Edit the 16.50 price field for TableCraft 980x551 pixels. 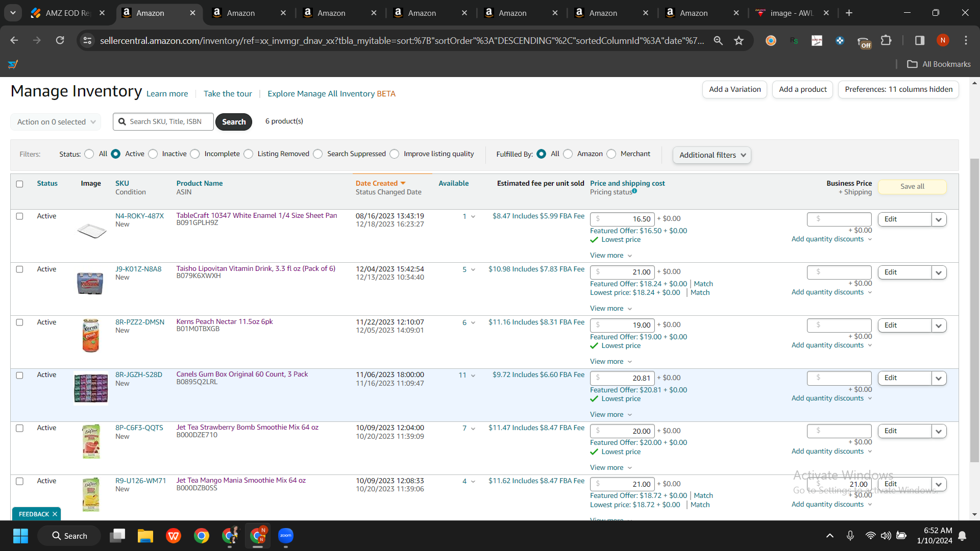pyautogui.click(x=622, y=219)
